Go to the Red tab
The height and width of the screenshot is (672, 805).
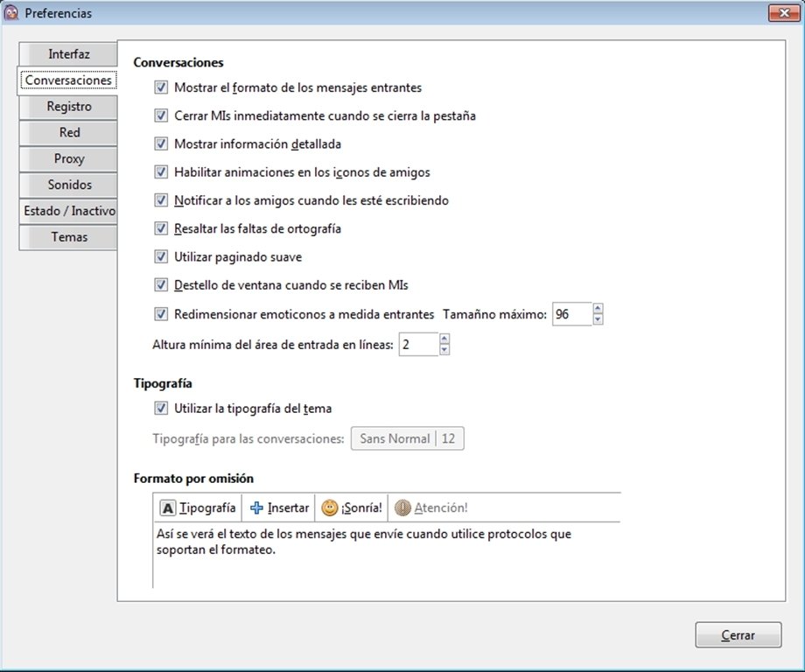pos(68,132)
